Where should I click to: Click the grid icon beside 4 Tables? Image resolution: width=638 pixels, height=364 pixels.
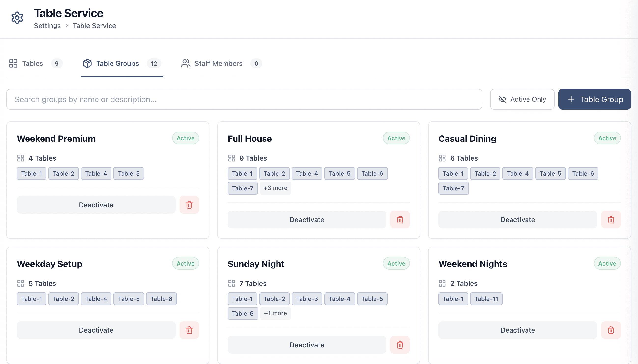(x=20, y=158)
